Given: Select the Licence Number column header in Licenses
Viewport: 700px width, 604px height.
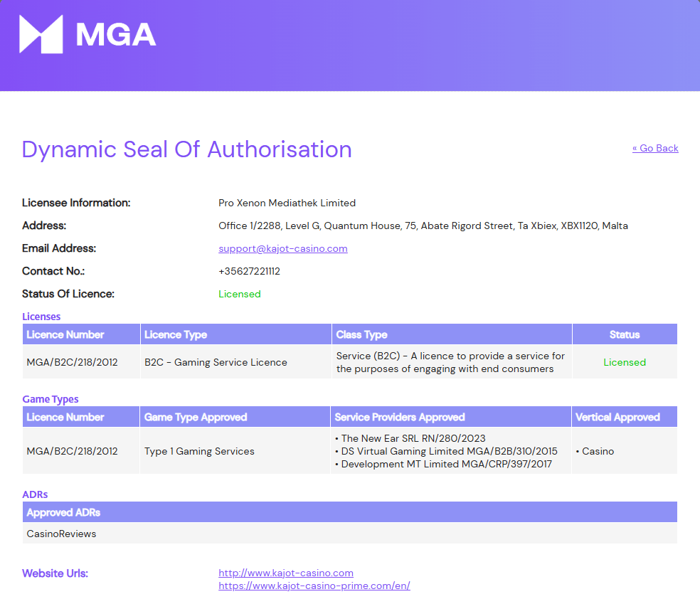Looking at the screenshot, I should (81, 334).
